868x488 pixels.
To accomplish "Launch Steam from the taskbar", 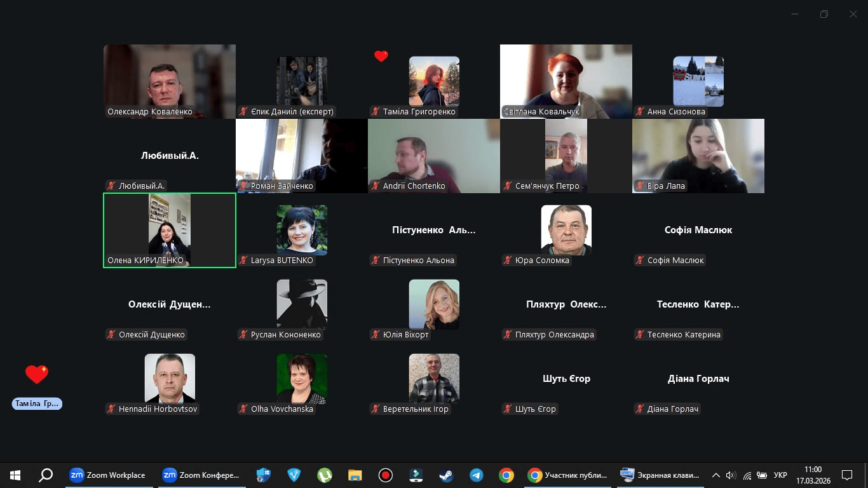I will 446,475.
